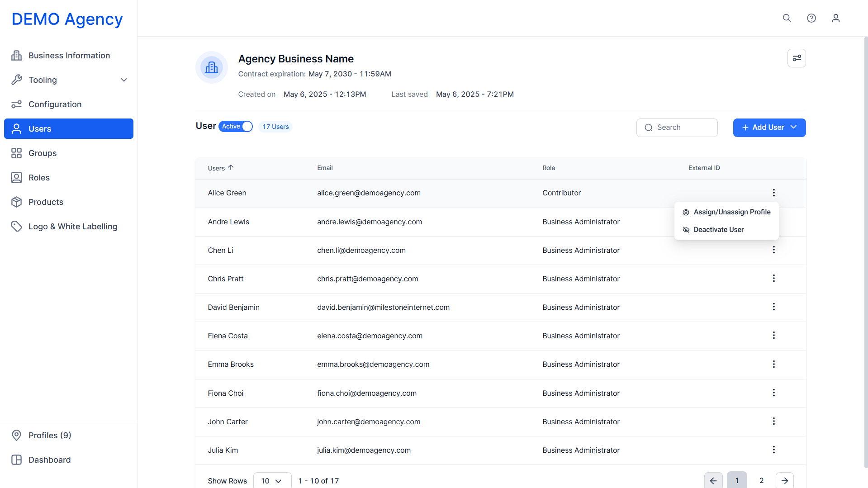Go to previous page with left arrow
868x488 pixels.
[713, 480]
